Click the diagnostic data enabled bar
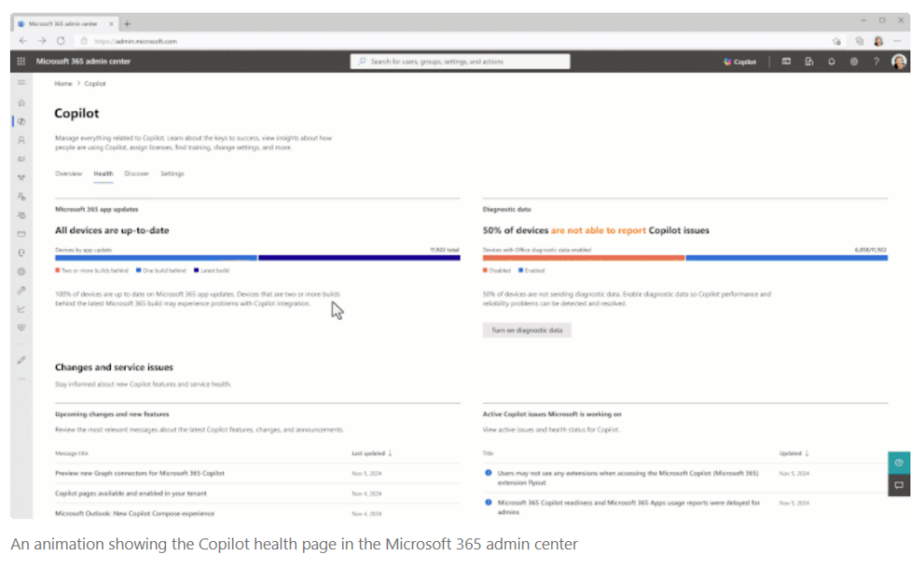This screenshot has height=569, width=924. [686, 257]
